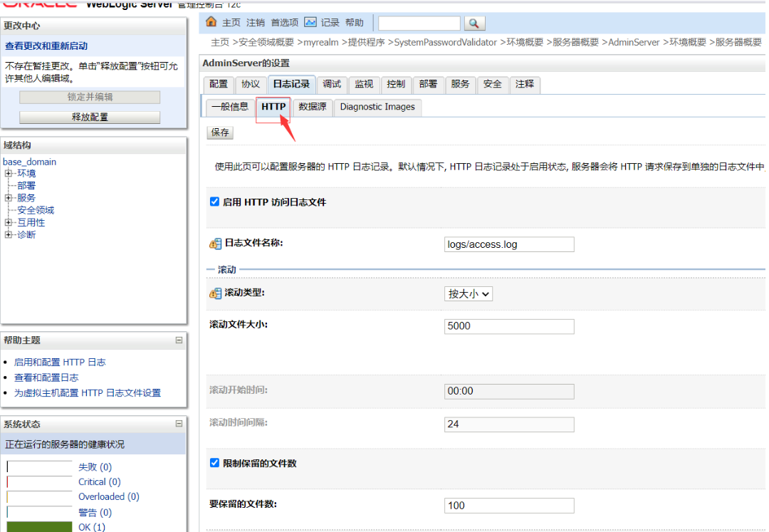Click the record chart icon in the toolbar

tap(310, 22)
